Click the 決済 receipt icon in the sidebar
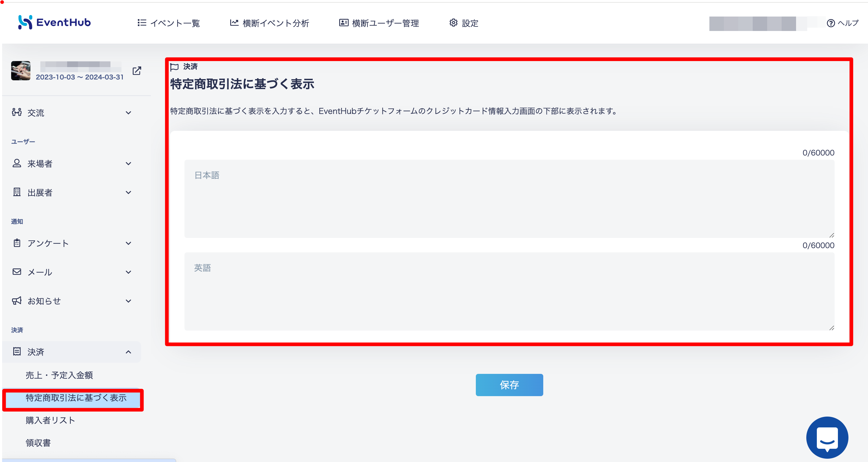Viewport: 868px width, 462px height. (17, 352)
